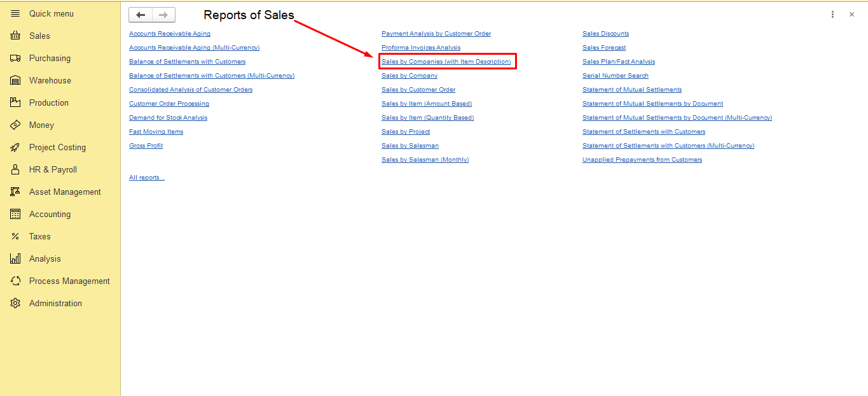Select the Warehouse building icon
The image size is (868, 396).
(15, 81)
